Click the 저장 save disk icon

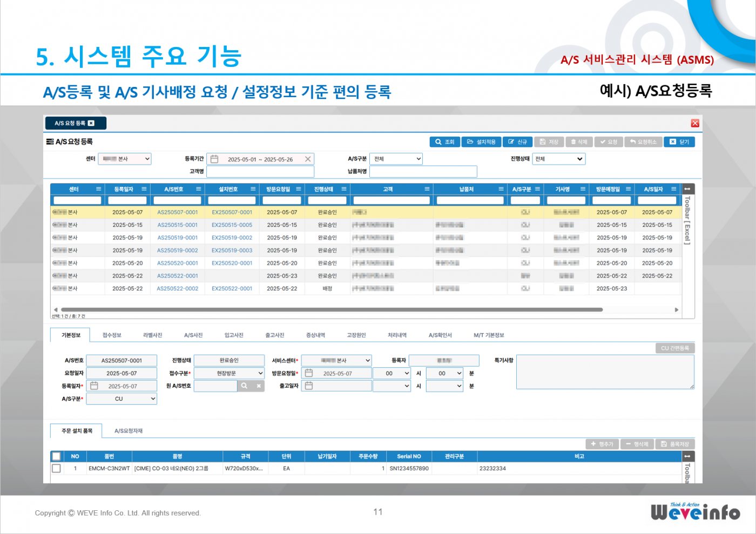(543, 141)
